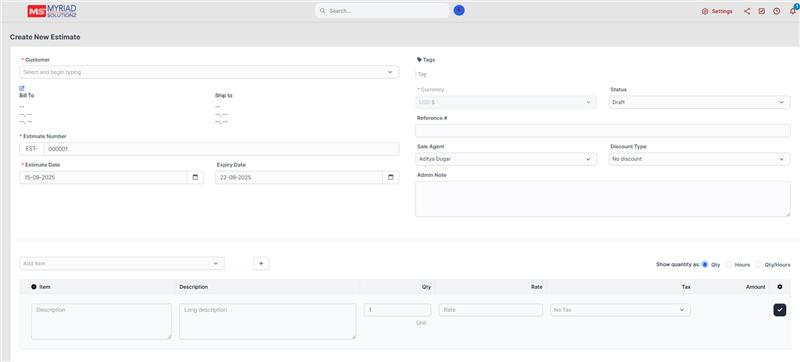Click the Myriad Solutionz logo
The height and width of the screenshot is (362, 800).
pyautogui.click(x=52, y=11)
